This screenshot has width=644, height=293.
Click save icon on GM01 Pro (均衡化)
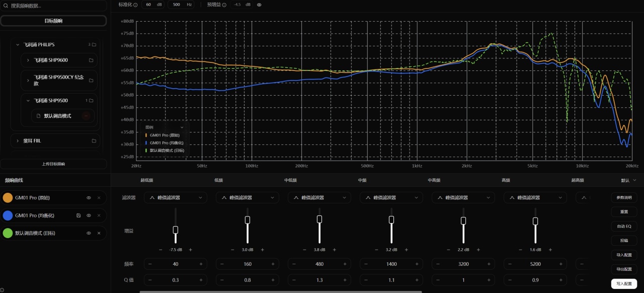tap(78, 215)
